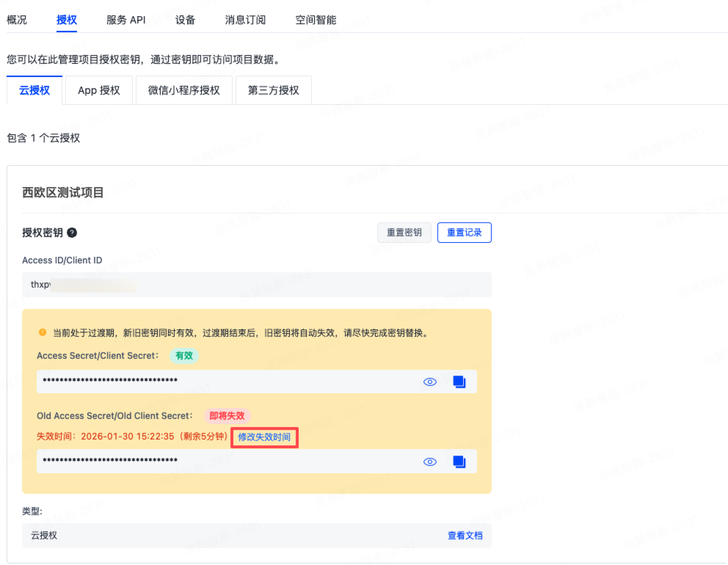Open the 重置记录 dialog
This screenshot has width=728, height=565.
click(x=464, y=232)
